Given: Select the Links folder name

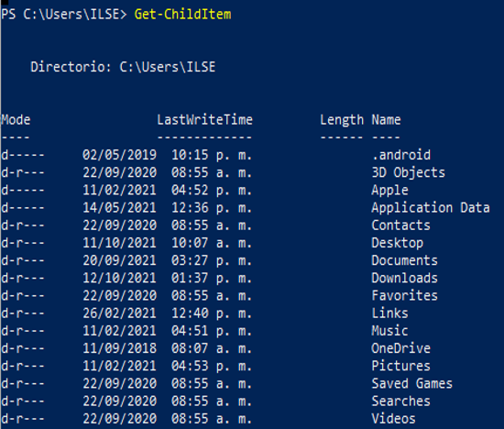Looking at the screenshot, I should coord(389,313).
